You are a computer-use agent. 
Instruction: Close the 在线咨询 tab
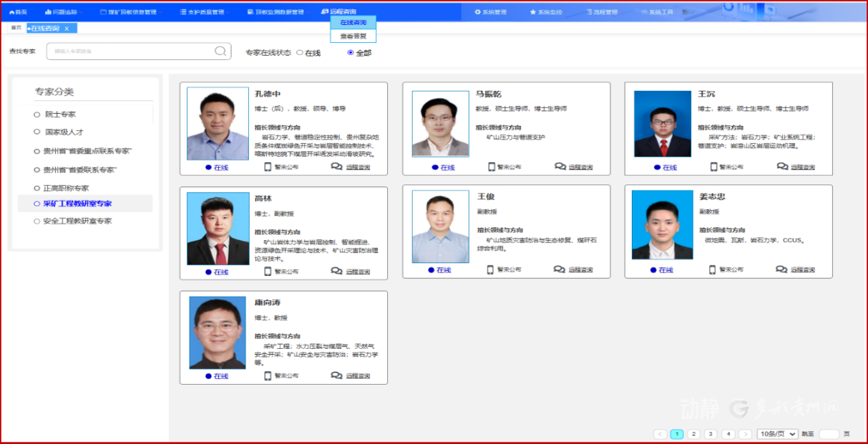[67, 29]
